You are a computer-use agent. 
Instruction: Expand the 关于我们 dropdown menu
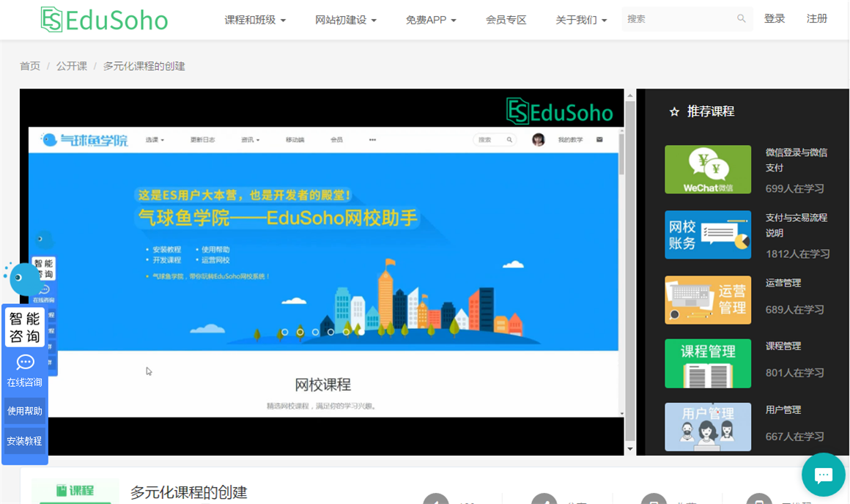pos(581,20)
